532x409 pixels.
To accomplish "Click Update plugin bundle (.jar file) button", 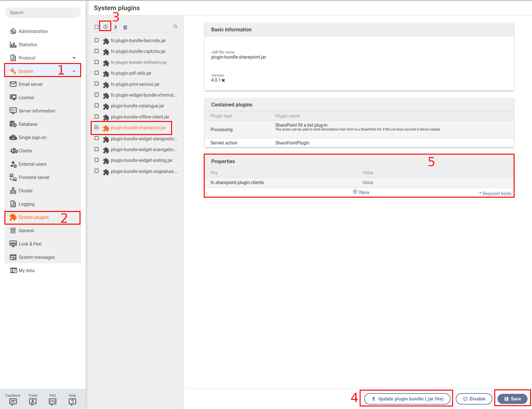I will (407, 399).
